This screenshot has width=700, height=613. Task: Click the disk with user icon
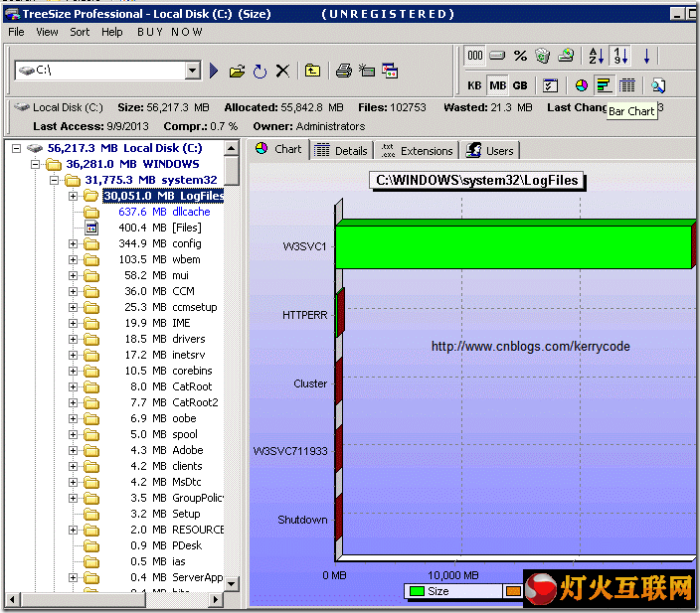tap(566, 56)
